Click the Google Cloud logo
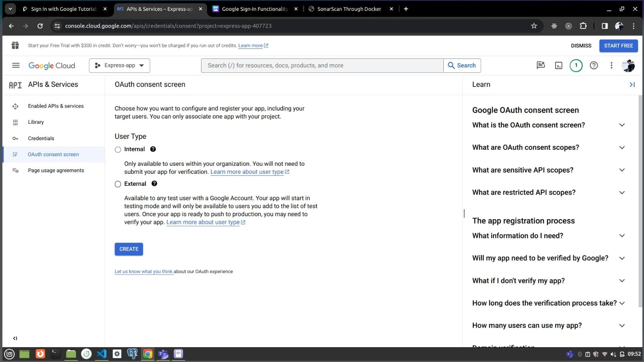Image resolution: width=644 pixels, height=362 pixels. tap(52, 66)
